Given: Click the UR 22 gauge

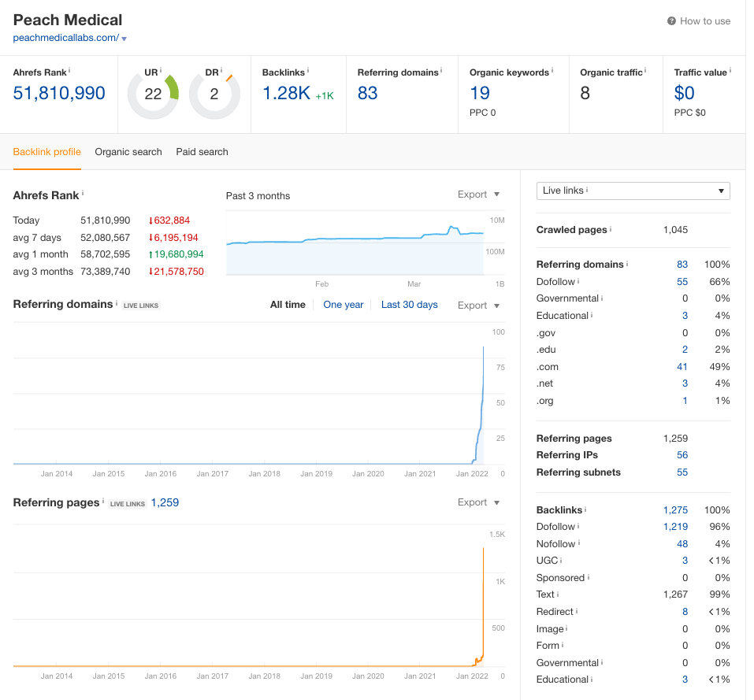Looking at the screenshot, I should click(x=153, y=94).
